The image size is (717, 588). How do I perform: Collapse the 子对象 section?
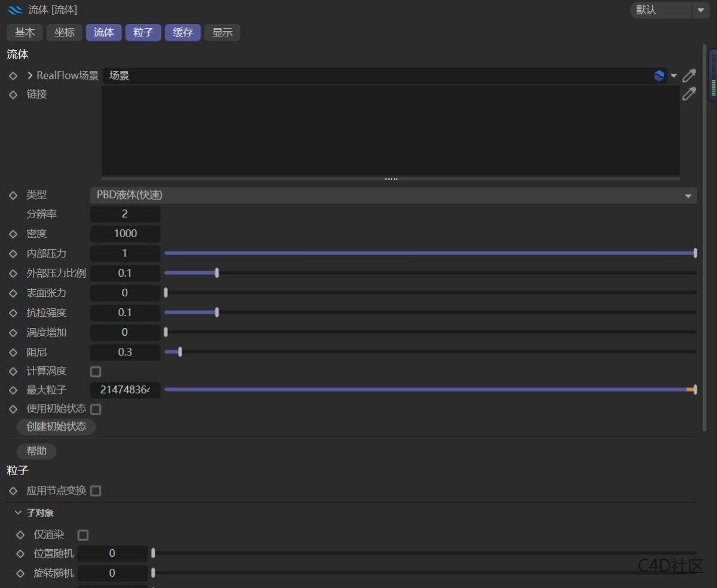(18, 512)
